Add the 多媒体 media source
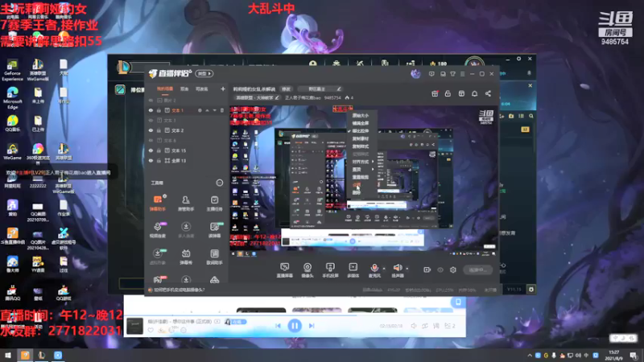The width and height of the screenshot is (644, 362). pyautogui.click(x=353, y=270)
